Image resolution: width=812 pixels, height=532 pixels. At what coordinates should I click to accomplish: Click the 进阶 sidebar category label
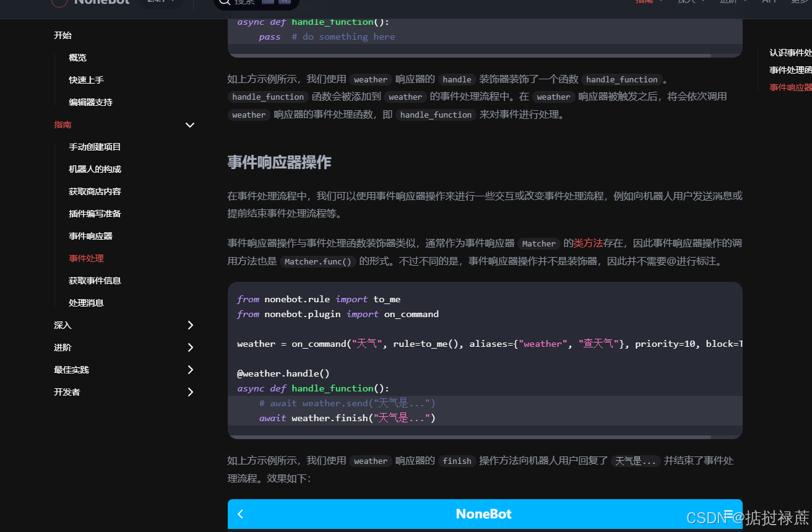click(x=63, y=347)
